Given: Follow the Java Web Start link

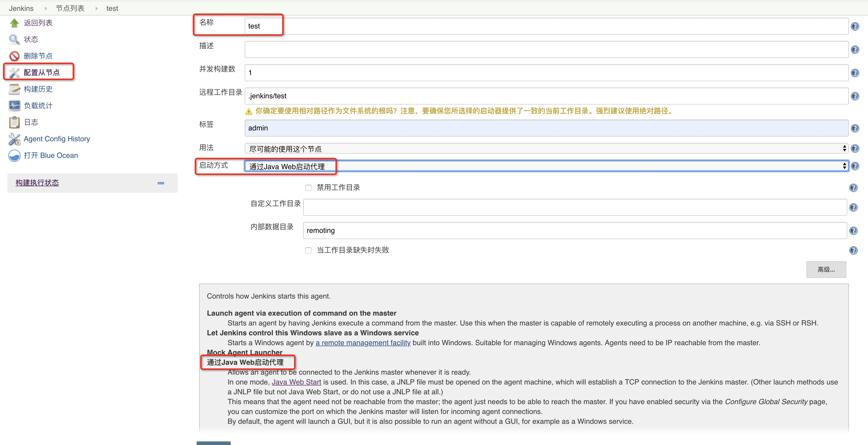Looking at the screenshot, I should (x=296, y=382).
